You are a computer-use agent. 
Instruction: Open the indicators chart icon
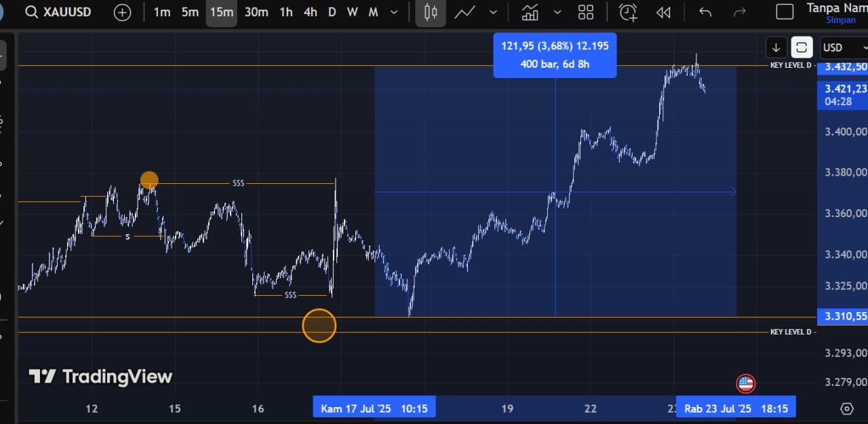pos(530,12)
